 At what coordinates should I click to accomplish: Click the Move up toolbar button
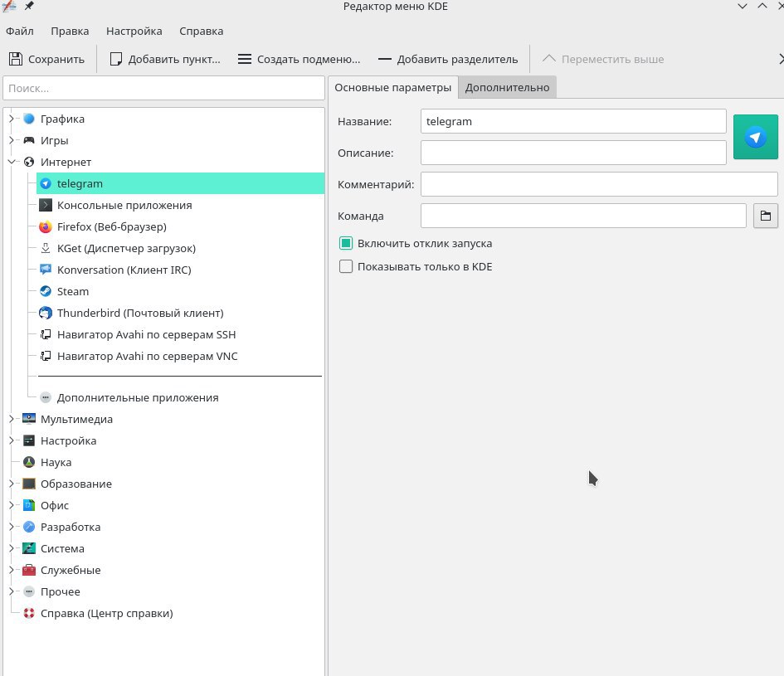(603, 59)
